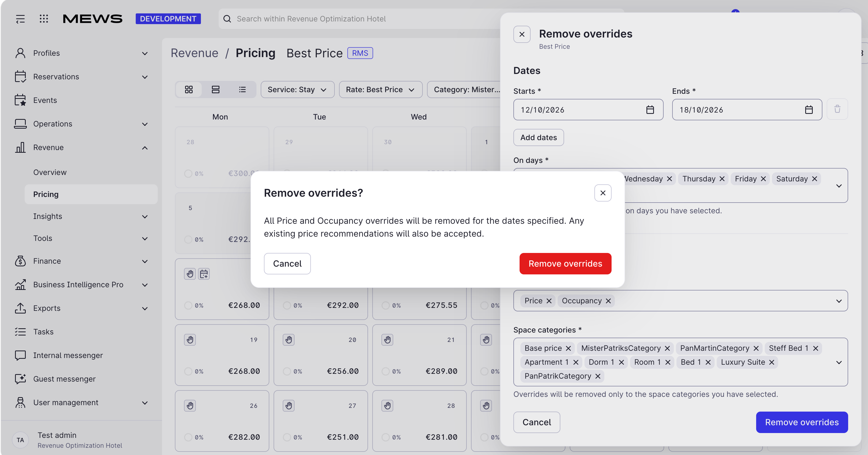The image size is (868, 455).
Task: Remove the Base price tag
Action: pyautogui.click(x=568, y=348)
